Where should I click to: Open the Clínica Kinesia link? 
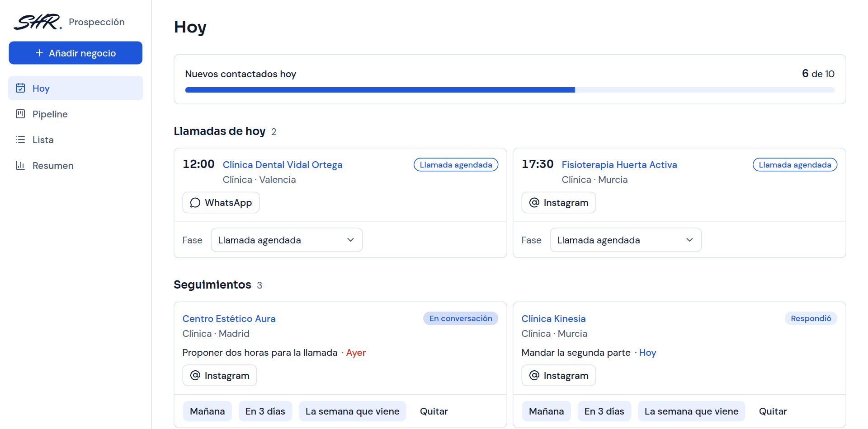[x=553, y=319]
